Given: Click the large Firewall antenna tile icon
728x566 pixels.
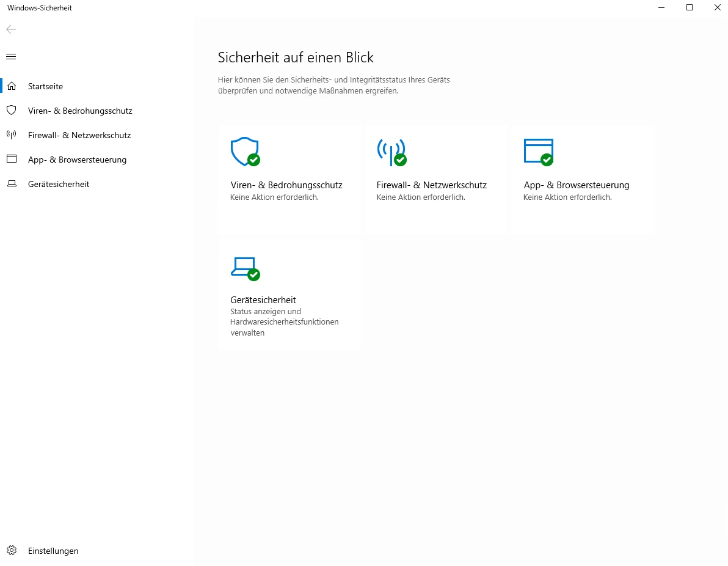Looking at the screenshot, I should [x=391, y=152].
